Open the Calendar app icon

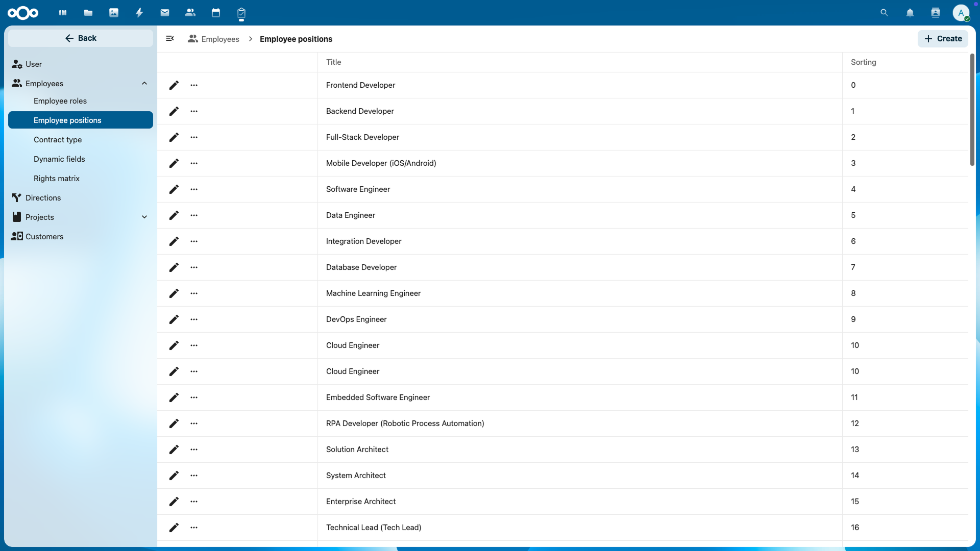coord(216,13)
